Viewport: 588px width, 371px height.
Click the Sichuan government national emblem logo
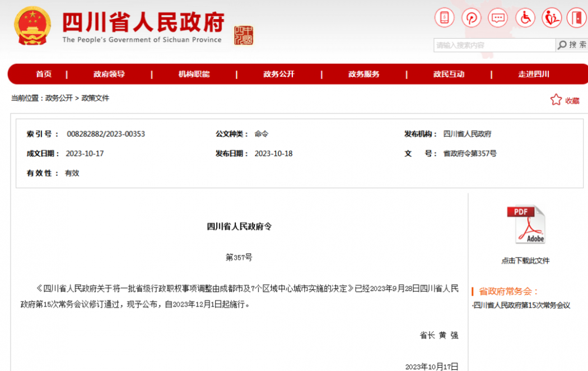(32, 26)
